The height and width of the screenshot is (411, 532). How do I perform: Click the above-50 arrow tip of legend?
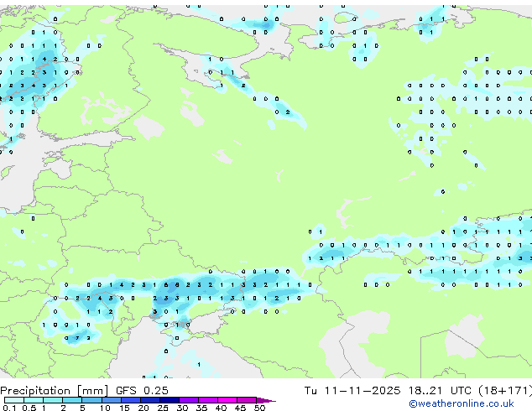click(266, 400)
